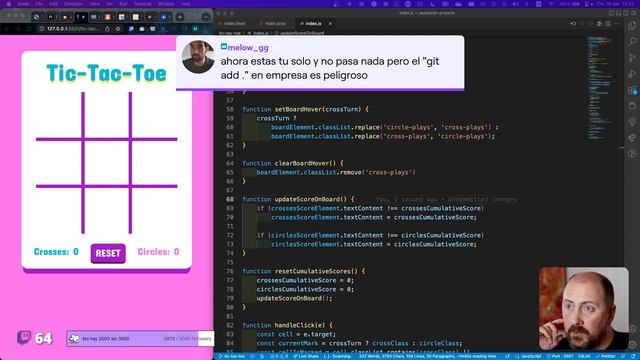640x360 pixels.
Task: Open the Explorer view in the VS Code activity bar
Action: [632, 25]
